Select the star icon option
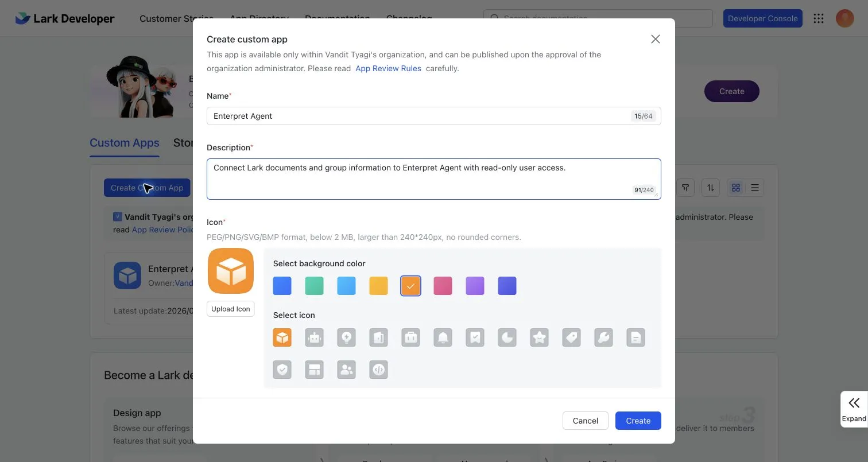 coord(540,337)
